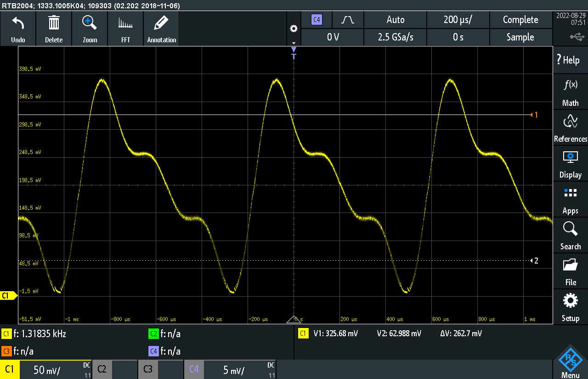Screen dimensions: 588x379
Task: Open the File folder menu
Action: (570, 271)
